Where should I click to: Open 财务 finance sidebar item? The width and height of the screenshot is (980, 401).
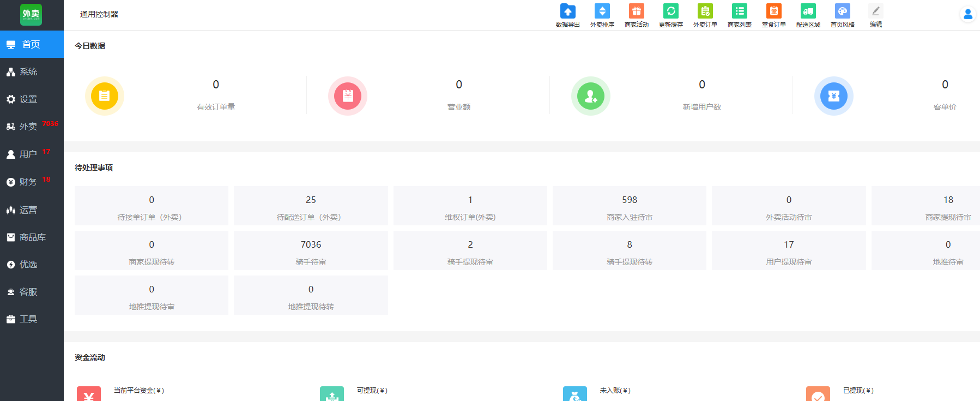tap(28, 182)
